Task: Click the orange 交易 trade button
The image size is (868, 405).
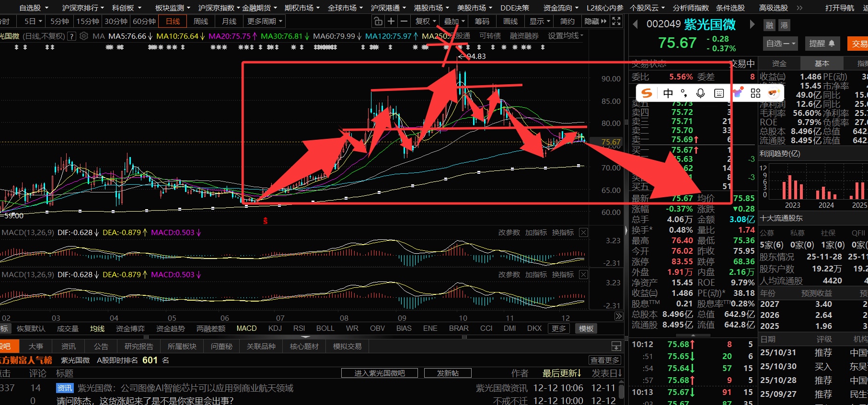Action: 859,44
